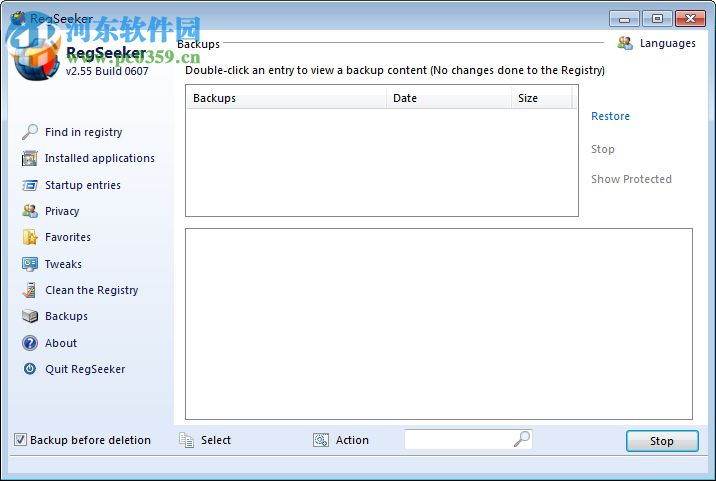Open the Privacy section
Screen dimensions: 716x481
[62, 211]
